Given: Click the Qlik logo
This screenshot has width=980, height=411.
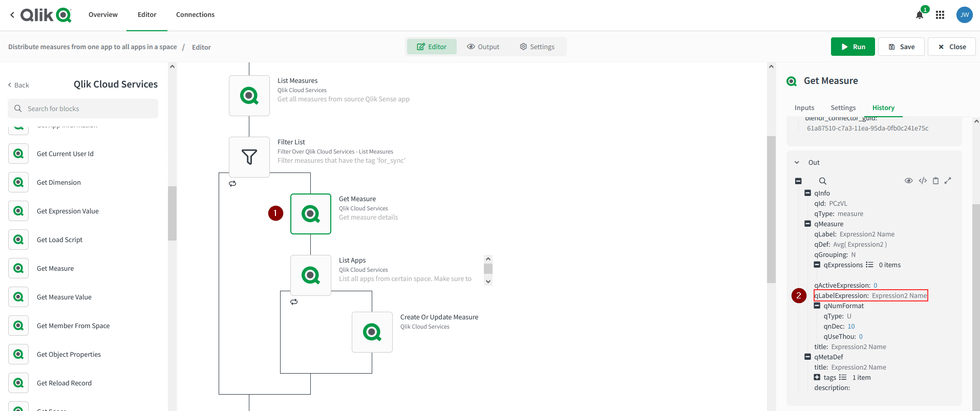Looking at the screenshot, I should (x=46, y=15).
